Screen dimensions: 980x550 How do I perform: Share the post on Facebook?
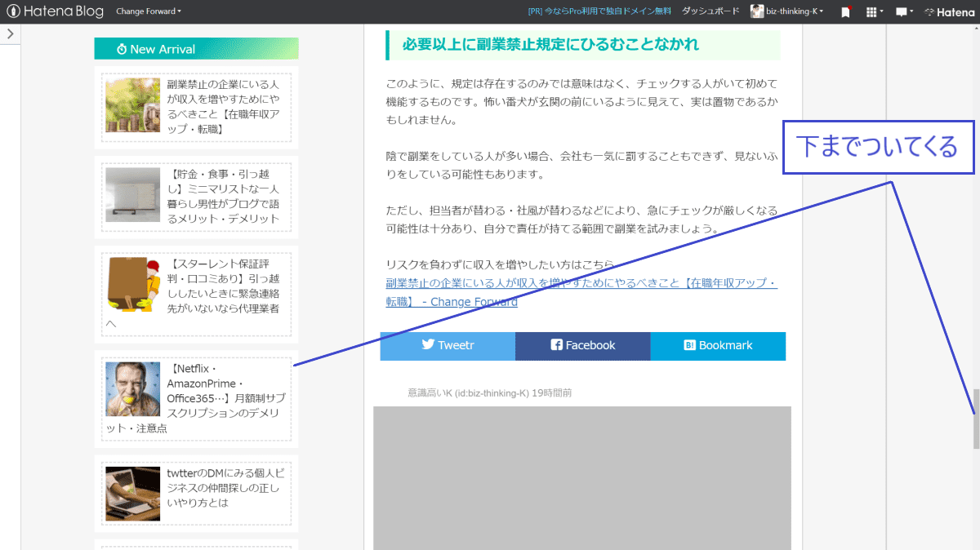[x=583, y=346]
